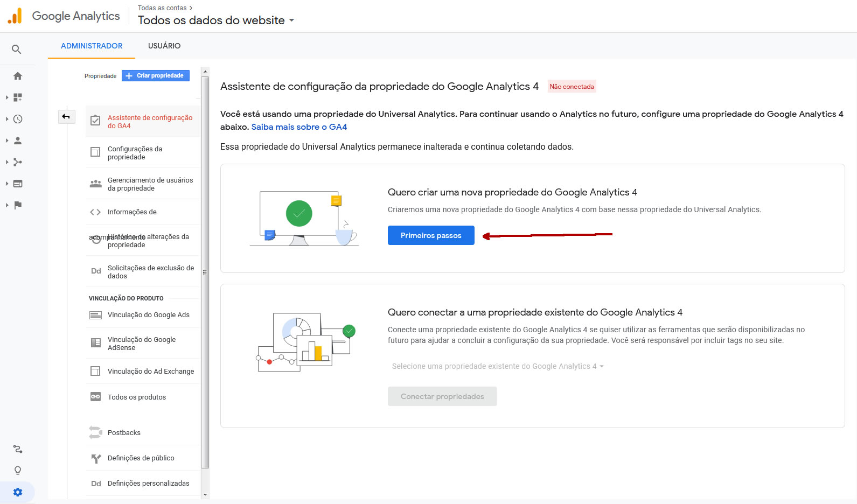Click the Não conectada status badge
This screenshot has height=504, width=857.
click(x=572, y=87)
